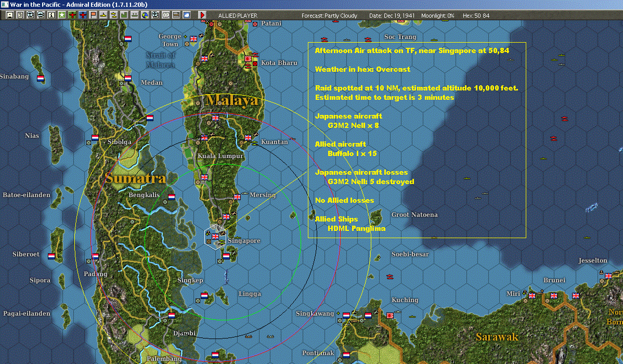Click the green land block toolbar icon
Screen dimensions: 623x364
[x=124, y=15]
